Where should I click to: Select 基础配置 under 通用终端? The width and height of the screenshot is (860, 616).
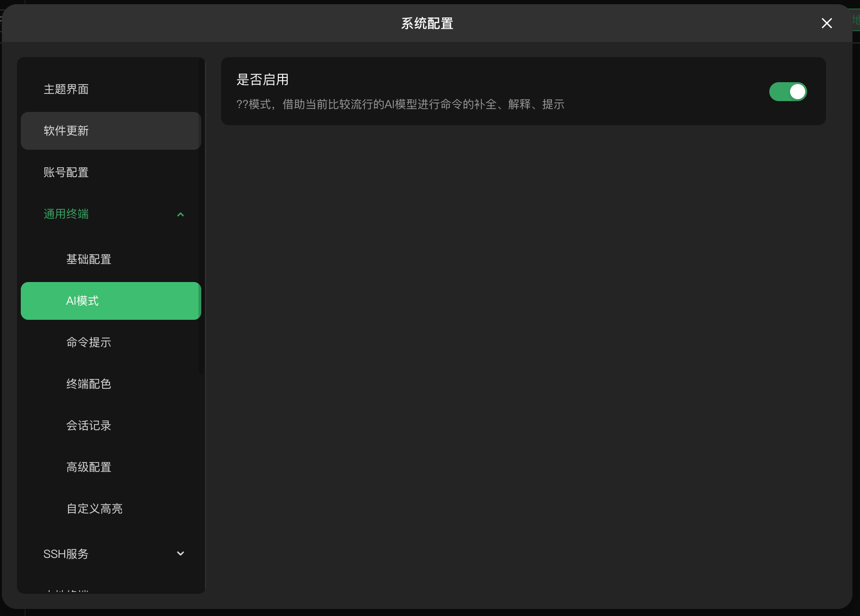pyautogui.click(x=89, y=259)
